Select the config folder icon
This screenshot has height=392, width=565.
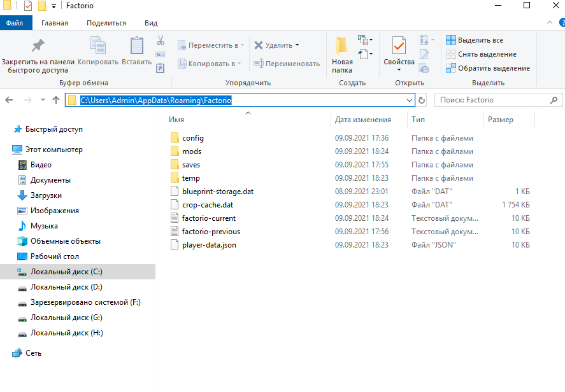(x=175, y=138)
